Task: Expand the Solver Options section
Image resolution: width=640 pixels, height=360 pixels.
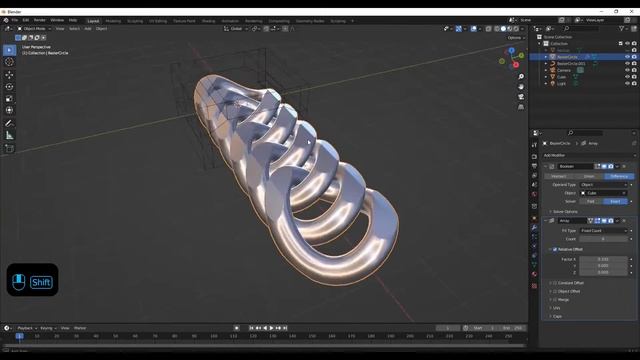Action: coord(565,212)
